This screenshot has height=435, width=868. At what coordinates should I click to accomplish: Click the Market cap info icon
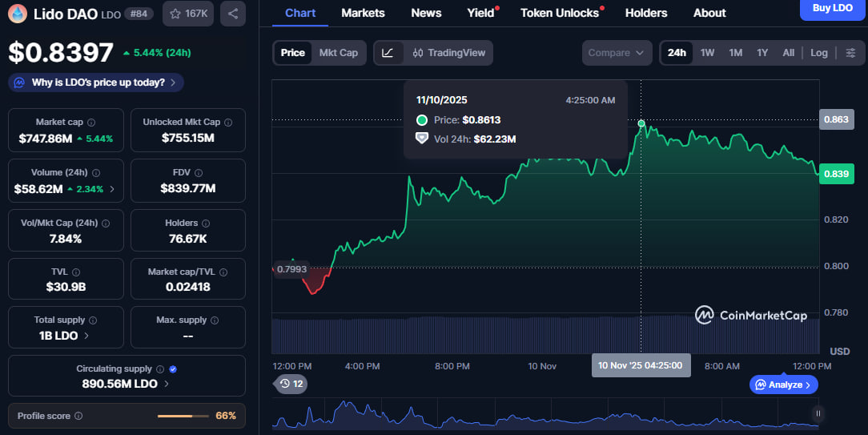[x=91, y=123]
